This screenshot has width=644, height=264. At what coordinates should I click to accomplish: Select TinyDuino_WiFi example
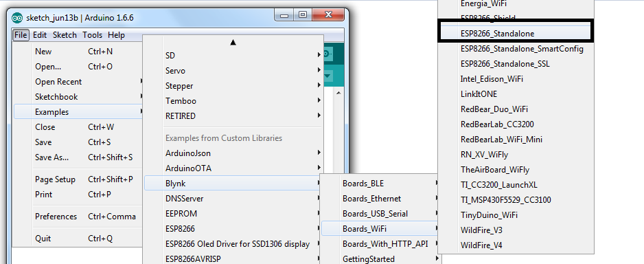tap(516, 215)
